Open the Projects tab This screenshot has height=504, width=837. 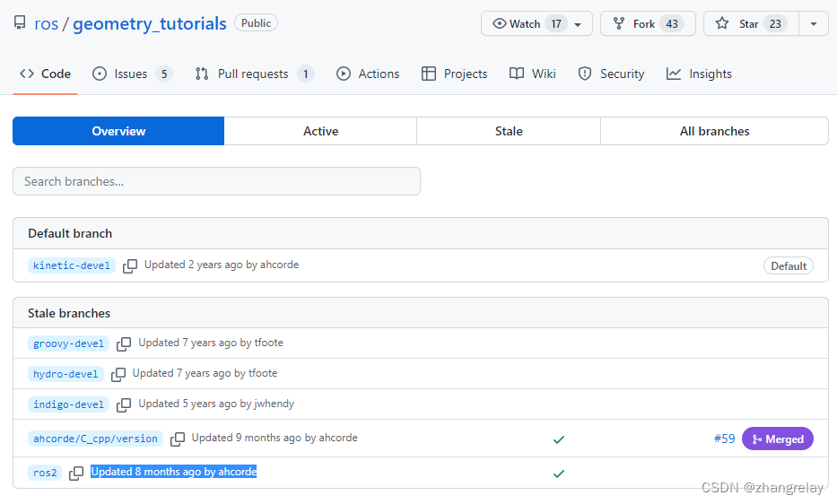[454, 74]
